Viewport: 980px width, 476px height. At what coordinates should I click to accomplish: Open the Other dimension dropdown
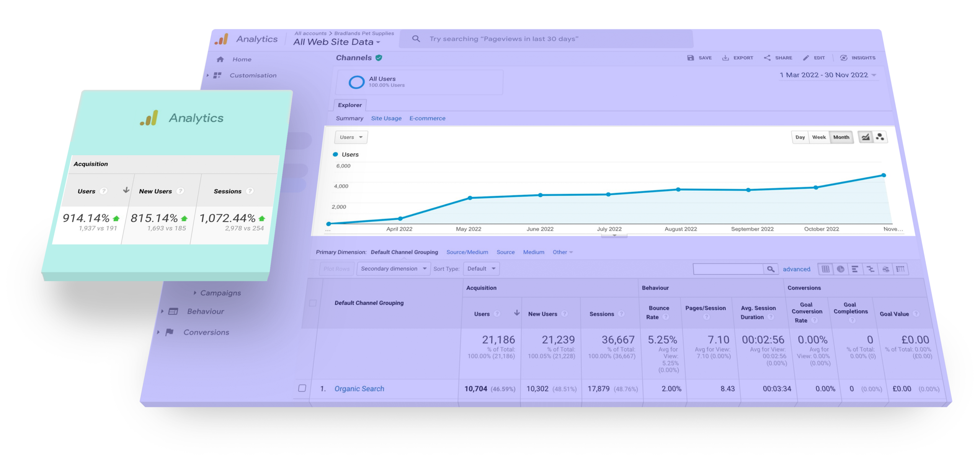coord(562,252)
